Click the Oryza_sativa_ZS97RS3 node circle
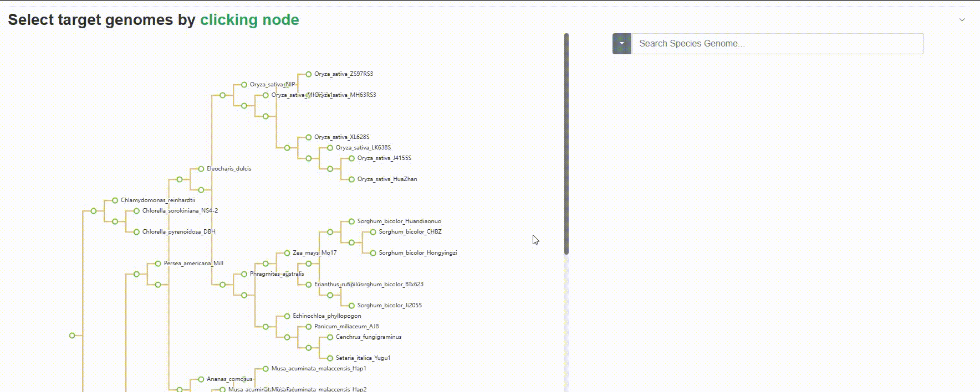The image size is (980, 392). tap(309, 74)
